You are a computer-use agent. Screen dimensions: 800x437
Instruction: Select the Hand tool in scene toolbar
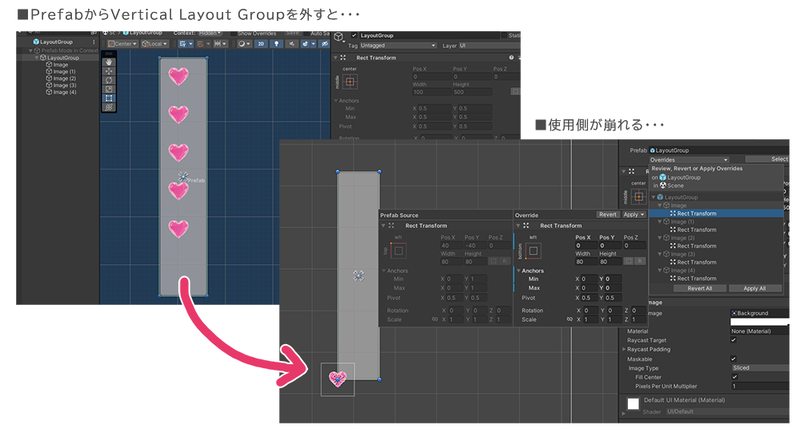coord(109,62)
